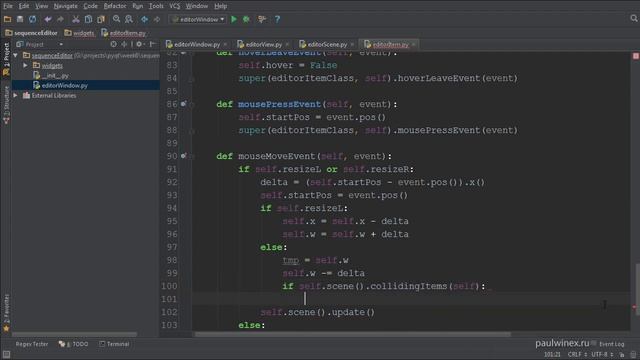Image resolution: width=640 pixels, height=360 pixels.
Task: Expand the External Libraries node
Action: pyautogui.click(x=16, y=95)
